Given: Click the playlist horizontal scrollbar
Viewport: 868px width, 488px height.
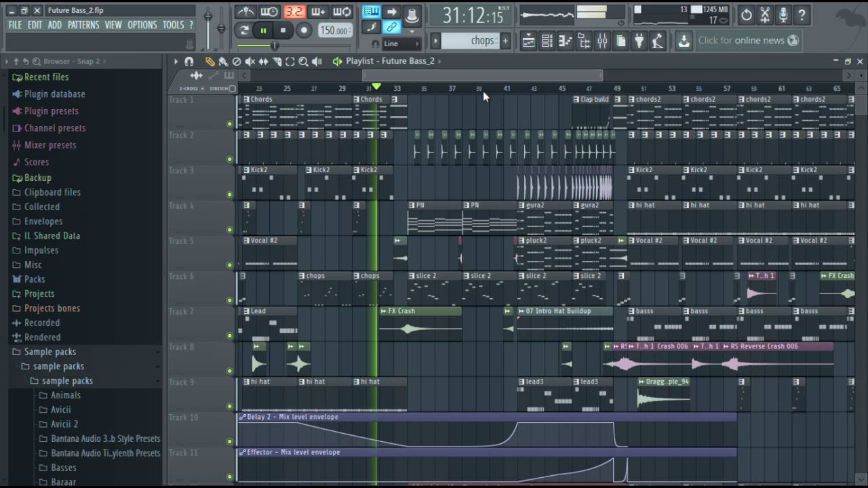Looking at the screenshot, I should click(x=482, y=75).
